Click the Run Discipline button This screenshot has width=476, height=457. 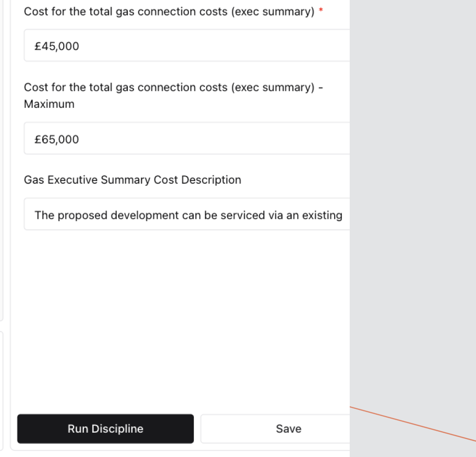[105, 429]
